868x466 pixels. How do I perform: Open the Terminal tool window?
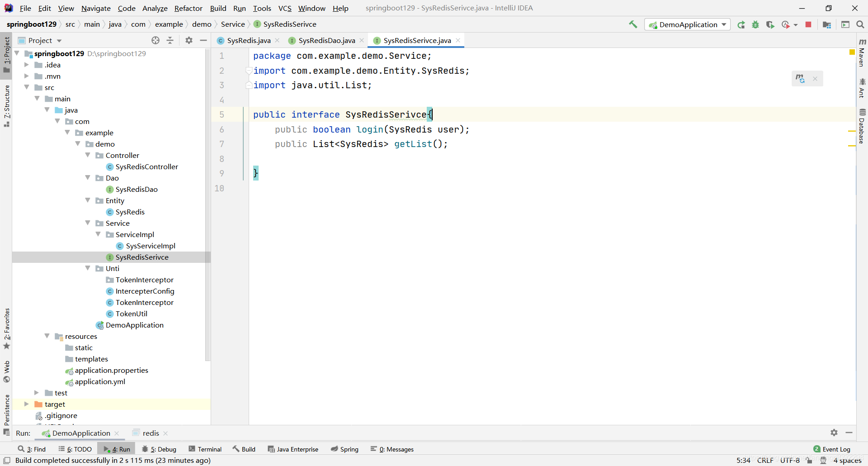pyautogui.click(x=205, y=449)
